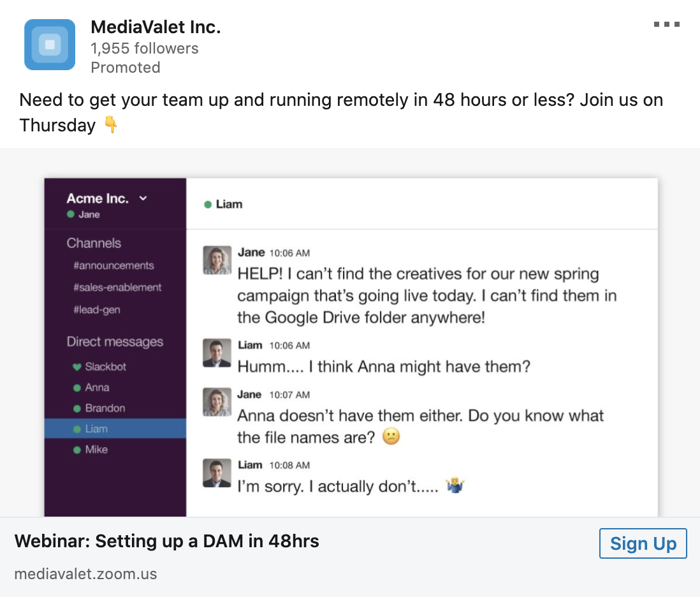Click the pointing down emoji in the post text

110,125
